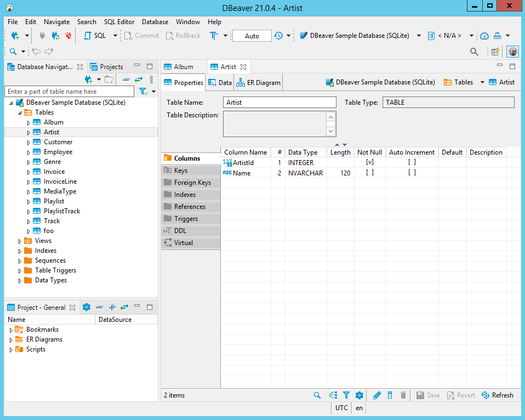Click the Dashboard icon in the toolbar
Image resolution: width=525 pixels, height=420 pixels.
tap(484, 36)
